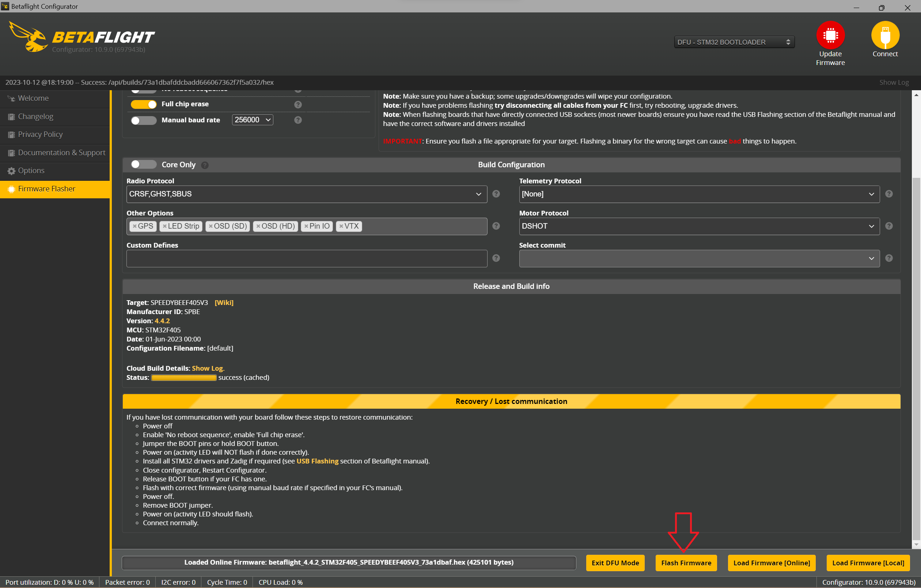Screen dimensions: 921x588
Task: Open the USB Flashing manual link
Action: click(x=318, y=461)
